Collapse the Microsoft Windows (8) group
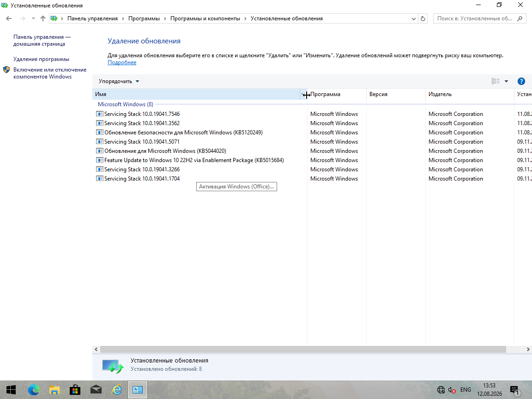This screenshot has height=399, width=532. click(125, 104)
